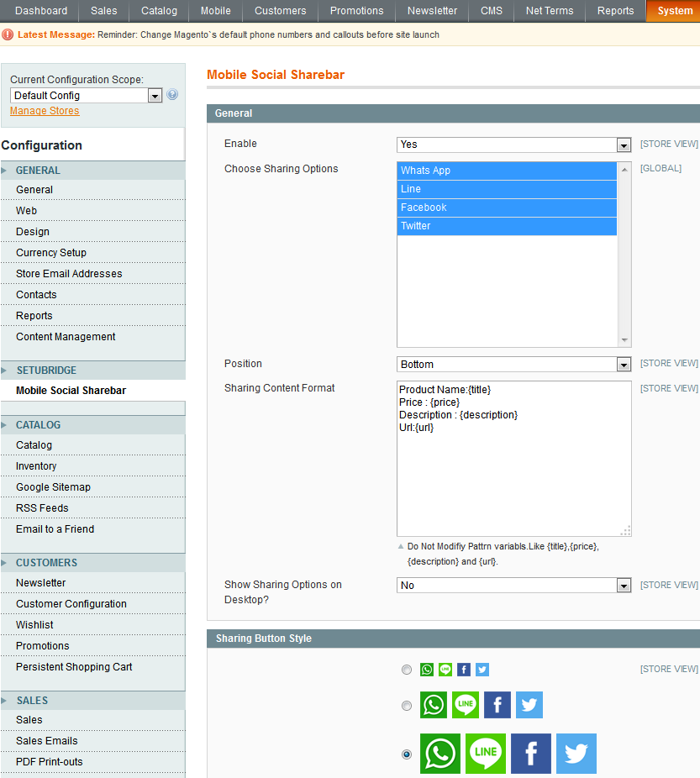Click the medium-sized WhatsApp icon
The image size is (700, 778).
click(x=434, y=705)
